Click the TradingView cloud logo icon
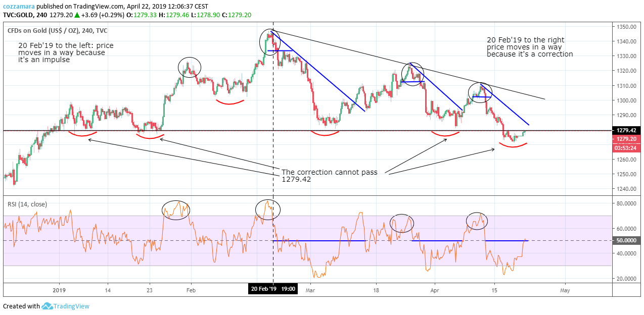Screen dimensions: 644x315 48,306
